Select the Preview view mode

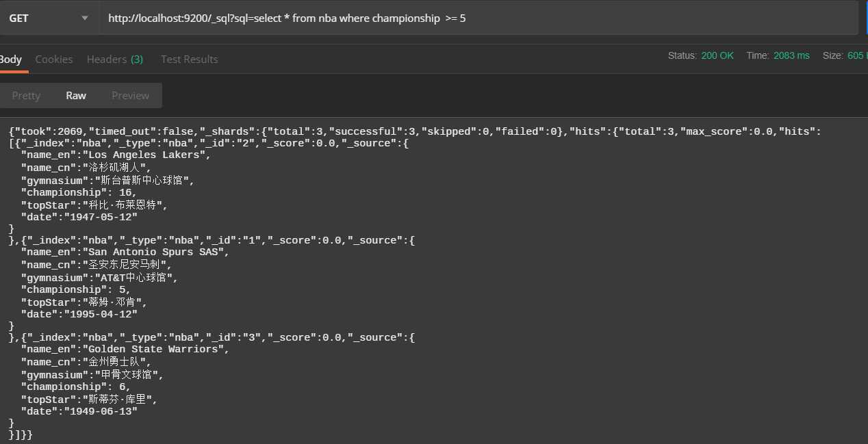pyautogui.click(x=130, y=96)
